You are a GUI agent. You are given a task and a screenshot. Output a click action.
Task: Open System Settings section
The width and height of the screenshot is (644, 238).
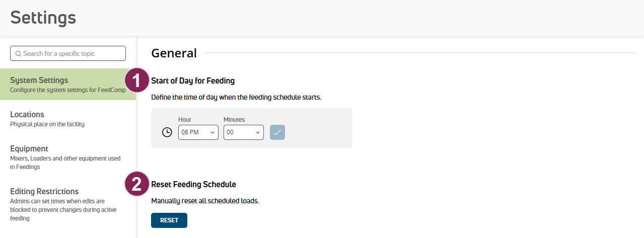67,85
